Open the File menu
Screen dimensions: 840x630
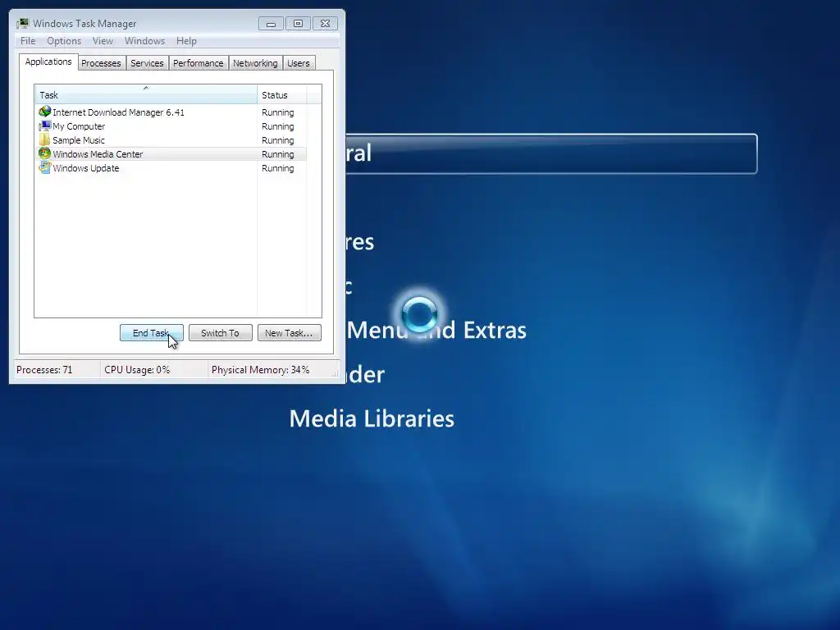[28, 41]
